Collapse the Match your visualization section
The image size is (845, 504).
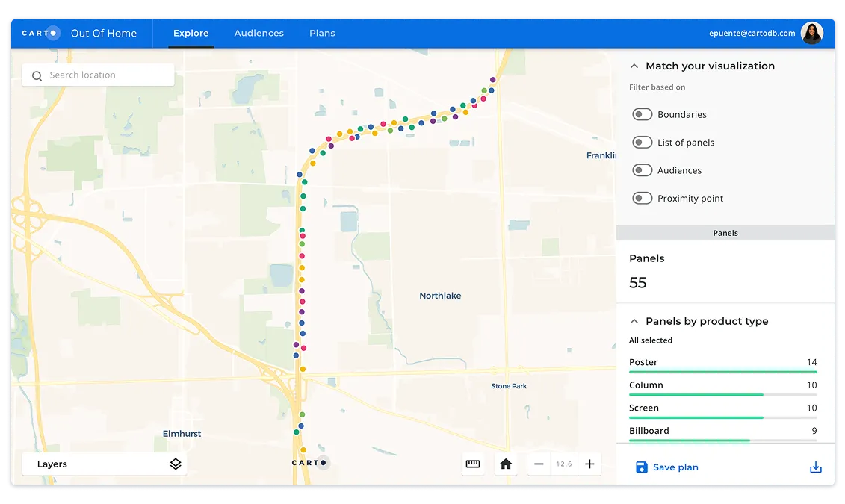point(634,66)
